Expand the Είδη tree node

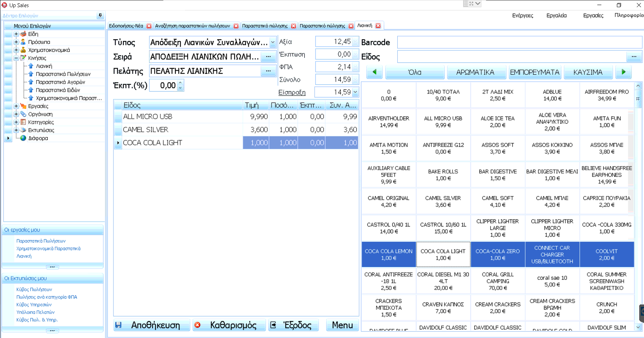click(16, 34)
